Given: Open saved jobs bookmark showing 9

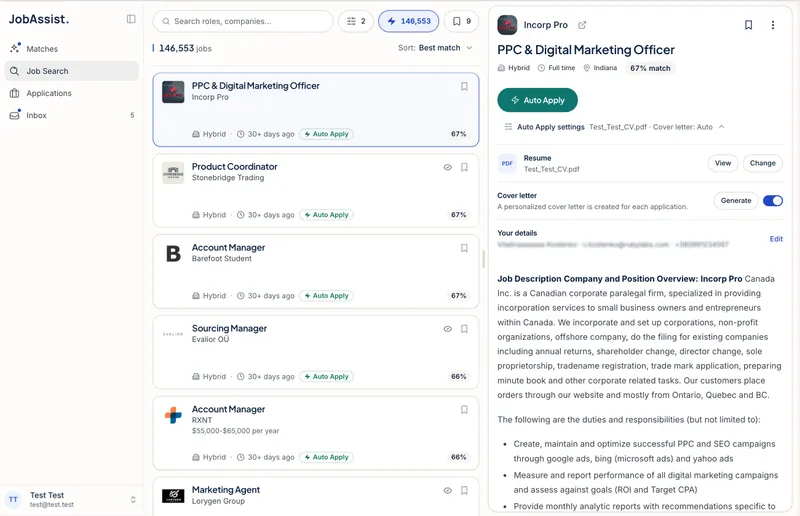Looking at the screenshot, I should (x=462, y=21).
